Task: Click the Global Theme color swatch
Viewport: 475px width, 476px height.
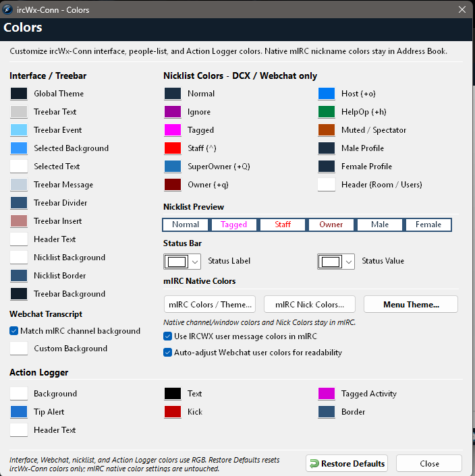Action: 19,94
